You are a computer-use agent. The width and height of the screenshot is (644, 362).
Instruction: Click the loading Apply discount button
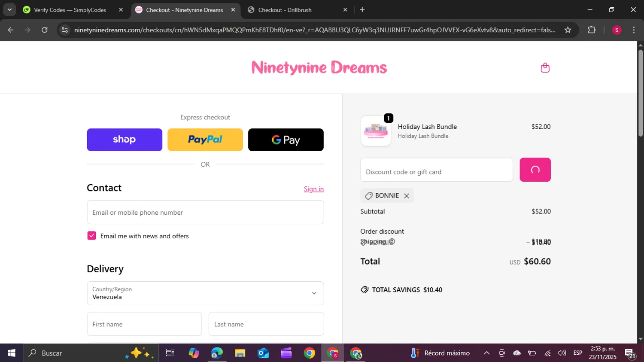click(x=535, y=170)
